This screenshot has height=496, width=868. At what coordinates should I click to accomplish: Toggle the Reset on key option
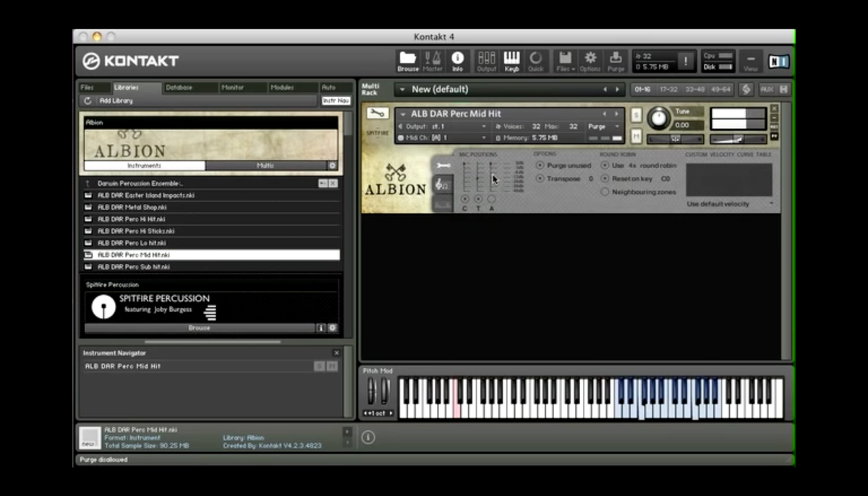605,179
